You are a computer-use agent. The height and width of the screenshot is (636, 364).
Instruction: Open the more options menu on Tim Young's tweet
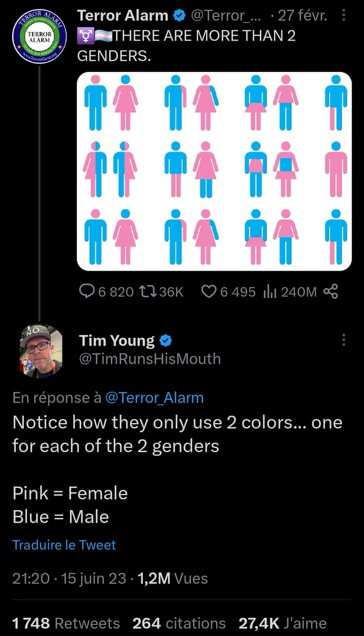(343, 340)
